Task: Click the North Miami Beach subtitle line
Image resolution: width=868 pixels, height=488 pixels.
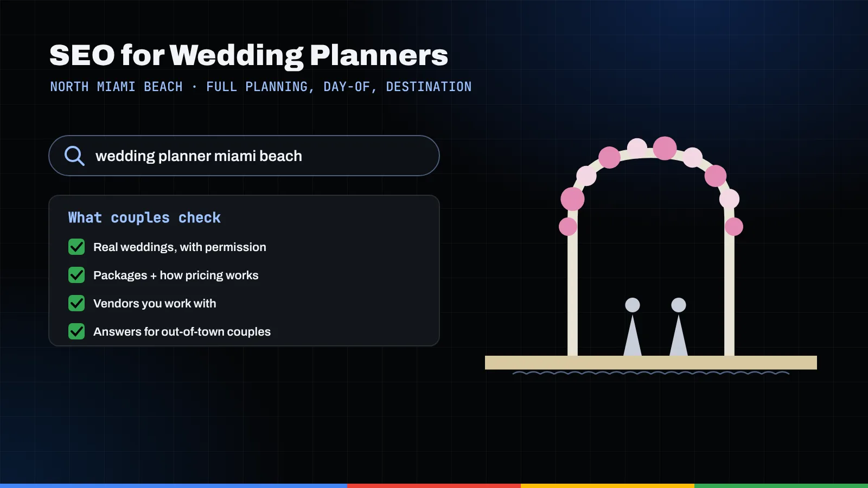Action: pyautogui.click(x=261, y=87)
